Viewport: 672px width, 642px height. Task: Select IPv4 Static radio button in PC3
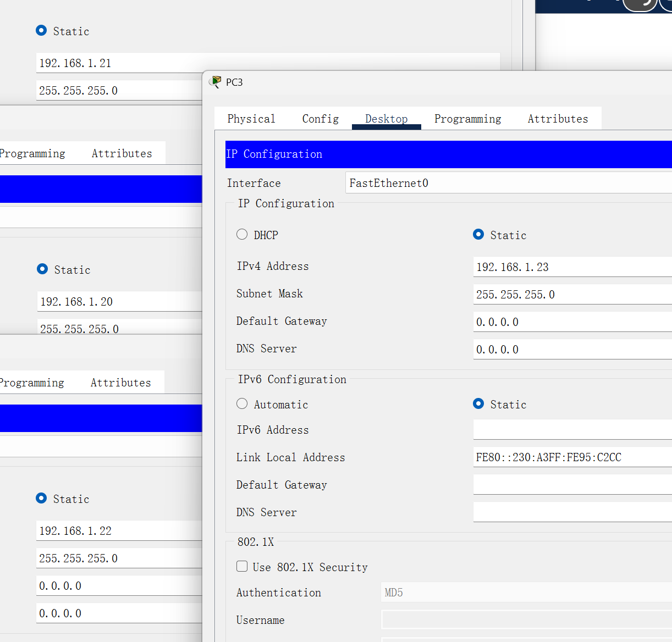point(478,235)
